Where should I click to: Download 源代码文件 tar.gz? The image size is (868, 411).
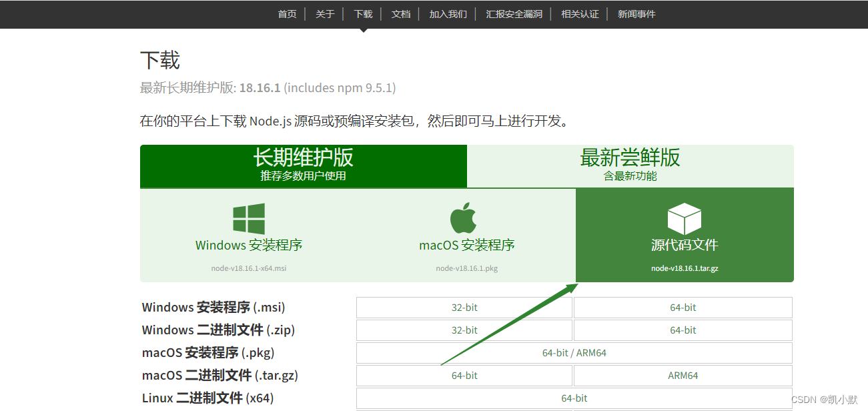[x=685, y=236]
